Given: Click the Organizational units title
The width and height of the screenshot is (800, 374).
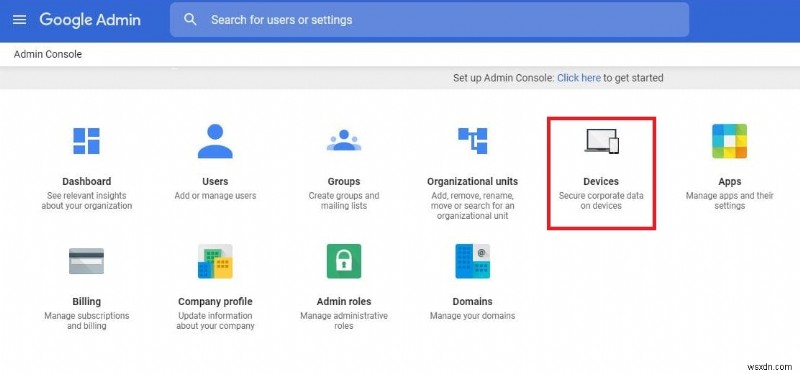Looking at the screenshot, I should [472, 181].
